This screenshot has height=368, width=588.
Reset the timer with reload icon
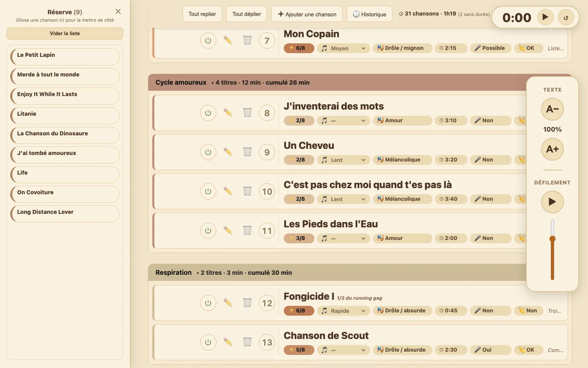coord(566,18)
